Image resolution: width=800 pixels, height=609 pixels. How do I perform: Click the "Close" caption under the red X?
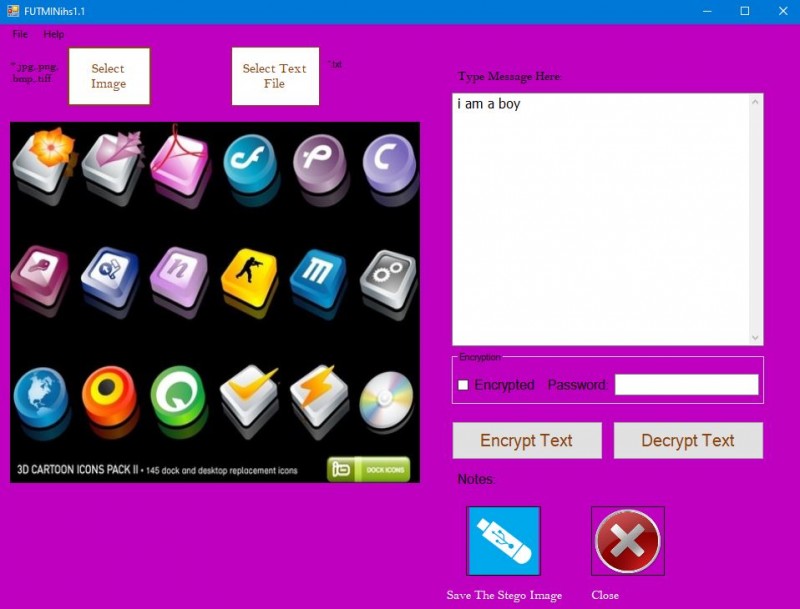coord(605,595)
